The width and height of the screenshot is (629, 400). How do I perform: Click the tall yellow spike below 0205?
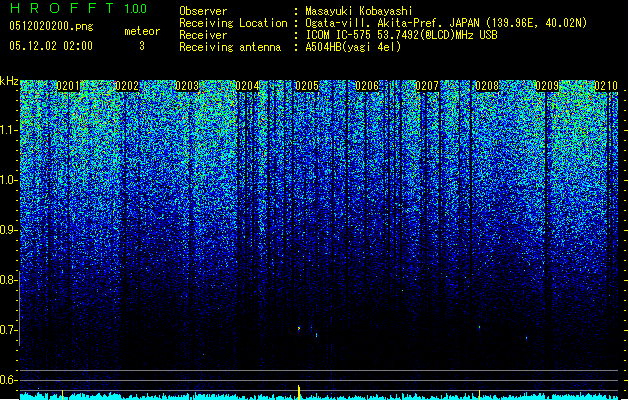point(298,393)
